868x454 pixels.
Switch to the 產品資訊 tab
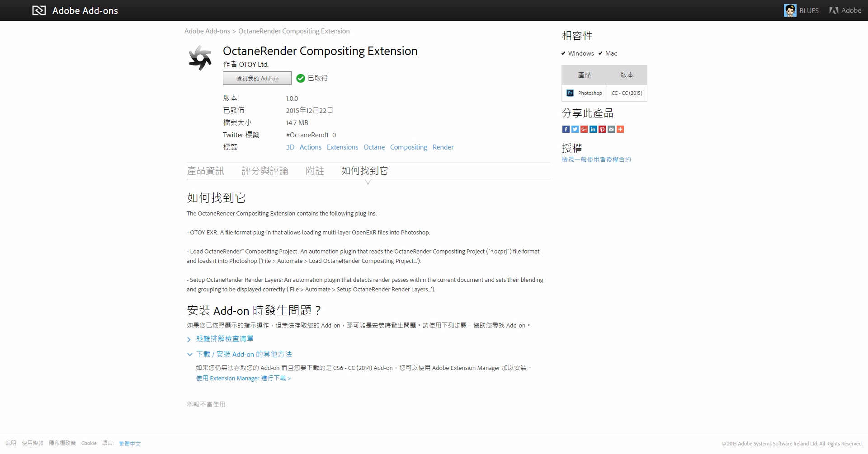pos(206,171)
